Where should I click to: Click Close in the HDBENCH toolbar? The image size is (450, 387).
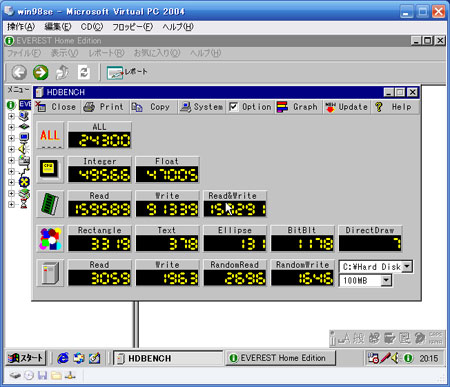click(56, 107)
